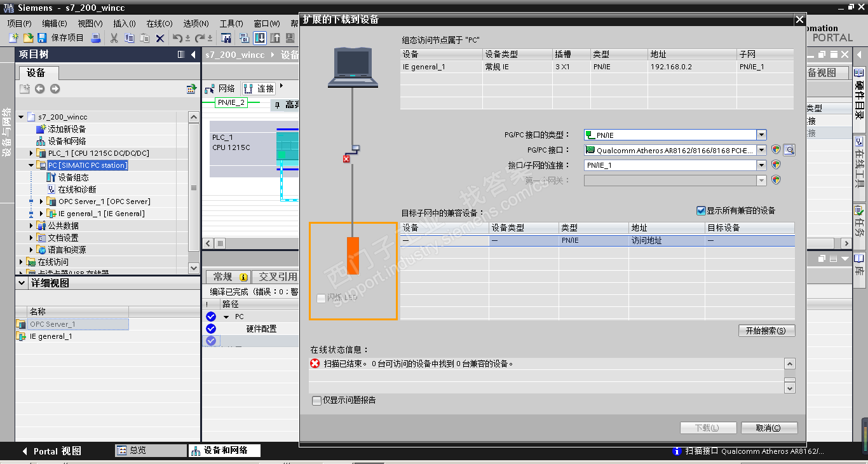Image resolution: width=868 pixels, height=464 pixels.
Task: Click the Undo arrow icon
Action: coord(178,38)
